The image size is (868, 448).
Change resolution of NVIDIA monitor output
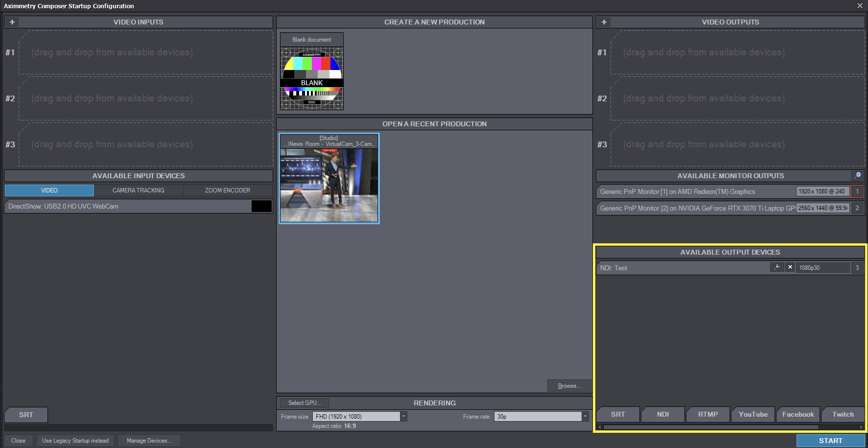click(822, 208)
